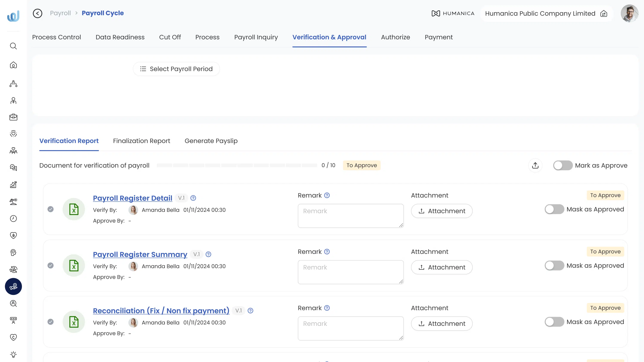
Task: Select the Home icon in the sidebar
Action: pyautogui.click(x=13, y=65)
